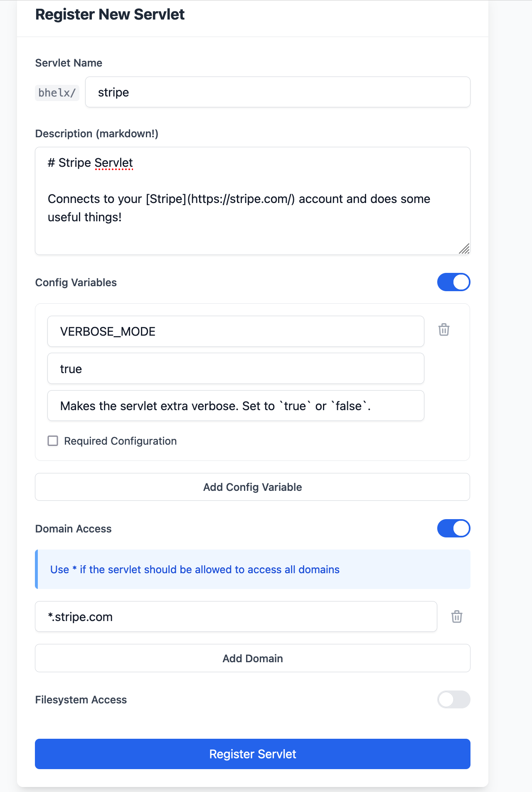
Task: Click the Add Domain button
Action: point(252,658)
